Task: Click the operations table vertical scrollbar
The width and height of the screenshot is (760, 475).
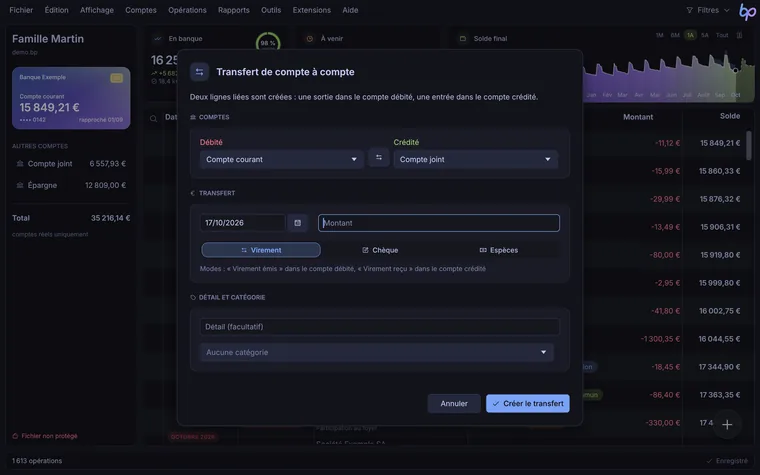Action: click(749, 145)
